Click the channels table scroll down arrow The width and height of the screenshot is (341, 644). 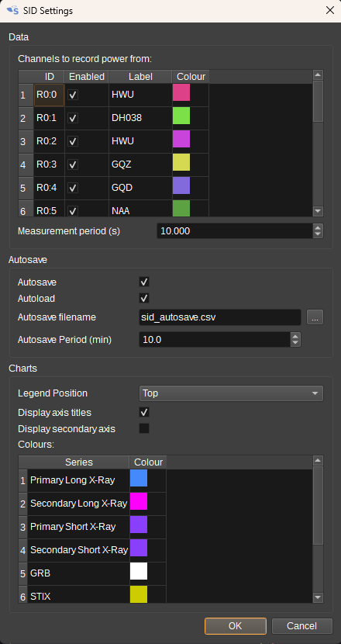[x=318, y=211]
